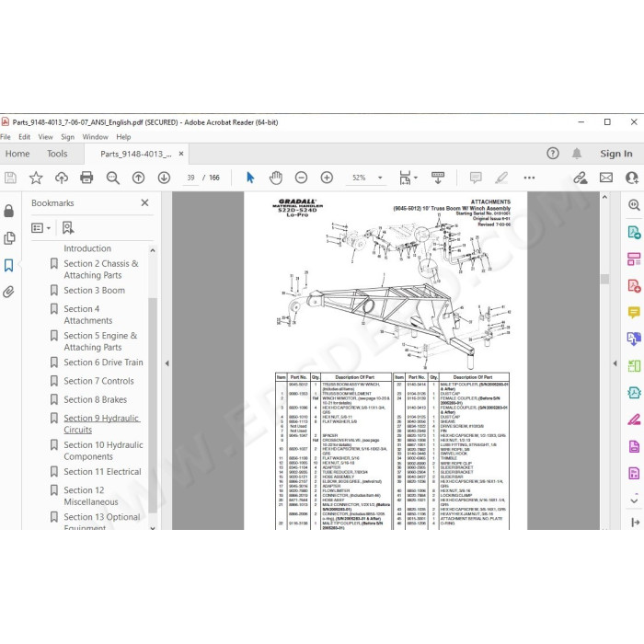Open Section 11 Electrical bookmark

102,472
